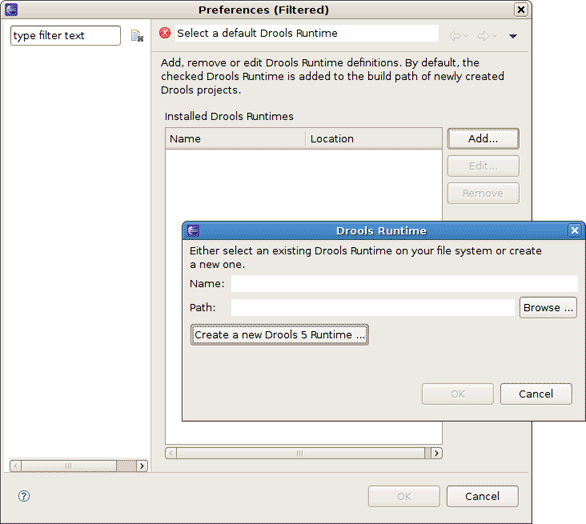Click the Eclipse icon in Drools Runtime title bar
This screenshot has height=524, width=586.
pyautogui.click(x=193, y=231)
